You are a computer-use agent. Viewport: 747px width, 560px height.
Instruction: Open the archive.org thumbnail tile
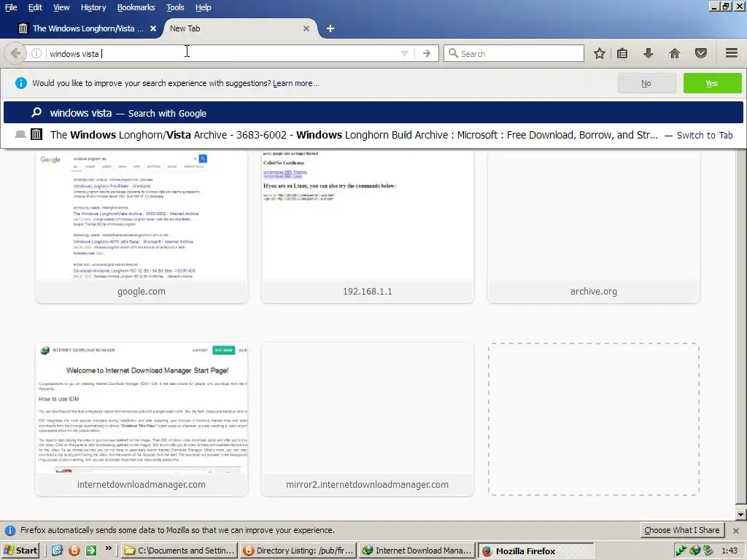pos(594,226)
